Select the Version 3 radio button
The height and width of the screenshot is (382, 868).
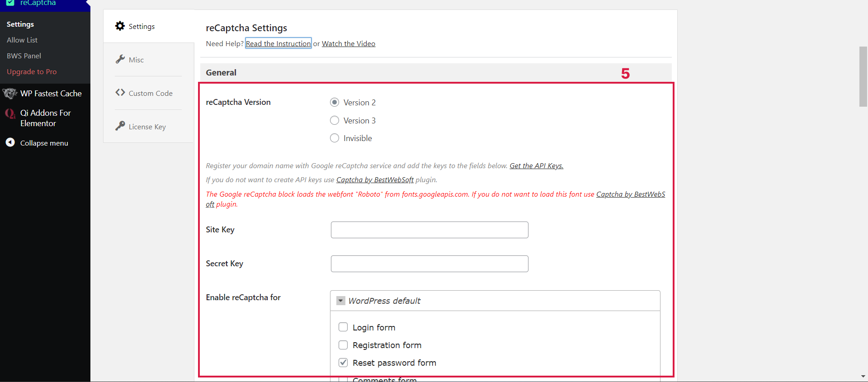point(335,120)
